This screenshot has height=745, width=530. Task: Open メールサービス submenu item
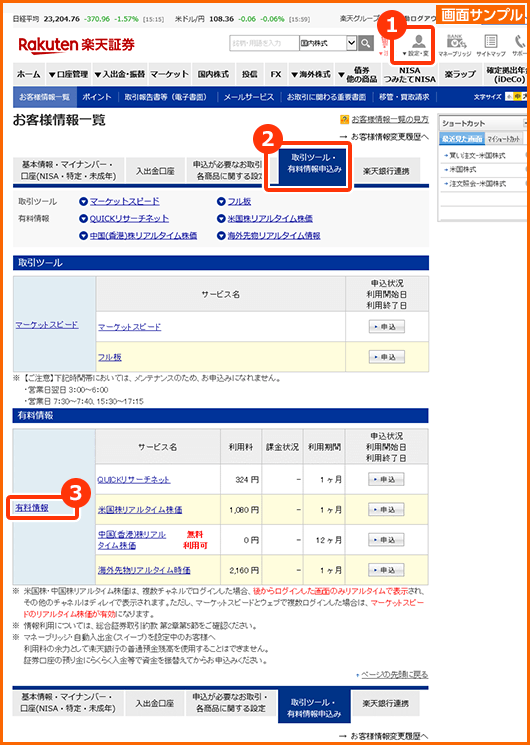click(249, 97)
